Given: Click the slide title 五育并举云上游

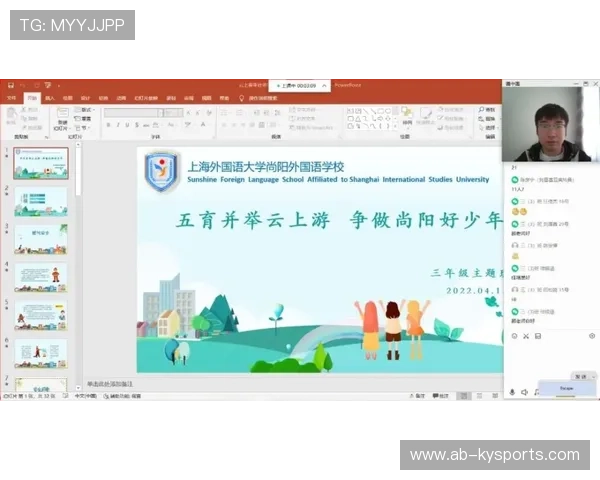Looking at the screenshot, I should 253,220.
